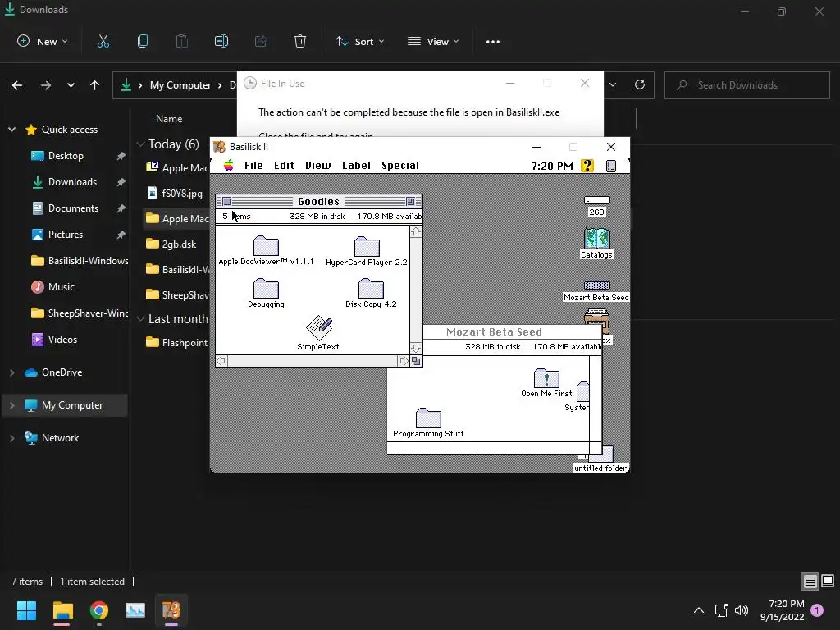Switch to large thumbnails view layout

pos(828,581)
